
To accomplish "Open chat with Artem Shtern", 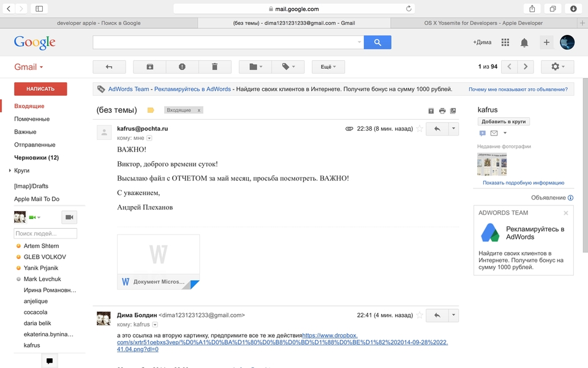I will (x=41, y=246).
